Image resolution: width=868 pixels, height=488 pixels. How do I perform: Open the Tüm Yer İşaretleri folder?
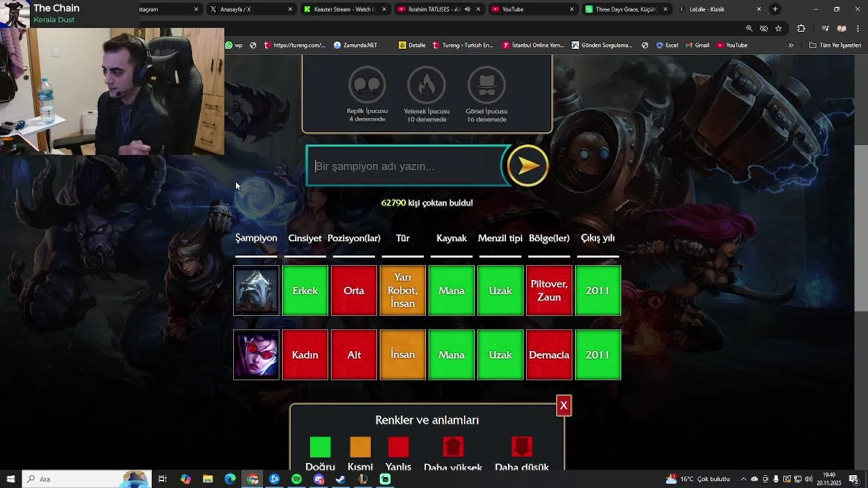click(835, 45)
